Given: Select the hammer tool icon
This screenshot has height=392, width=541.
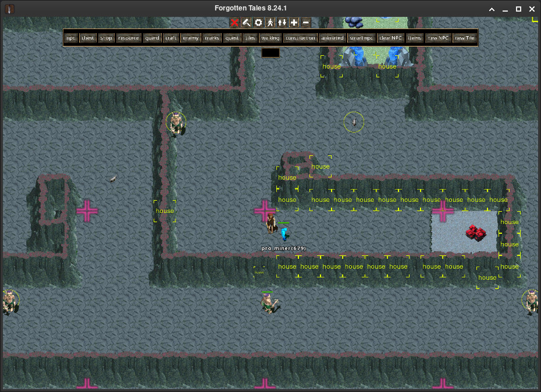Looking at the screenshot, I should point(246,23).
